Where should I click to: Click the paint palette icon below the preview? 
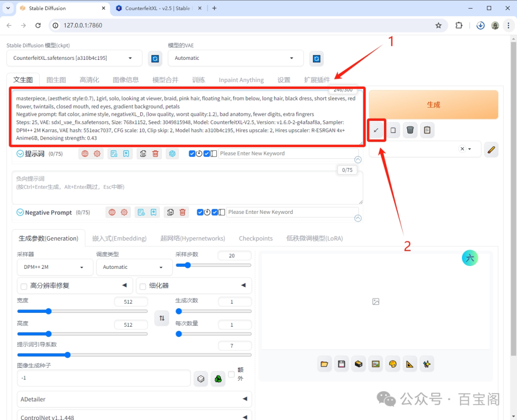393,364
